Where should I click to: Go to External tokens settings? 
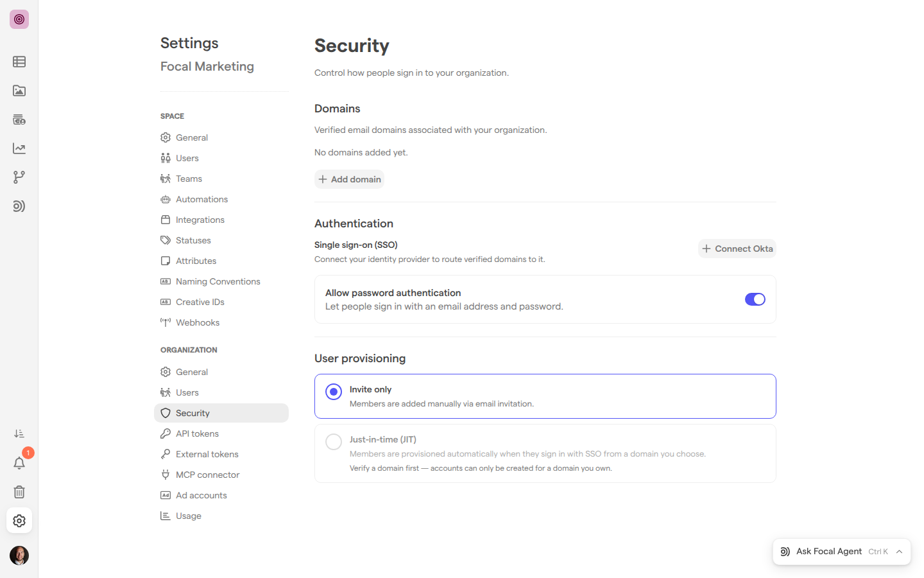tap(221, 454)
